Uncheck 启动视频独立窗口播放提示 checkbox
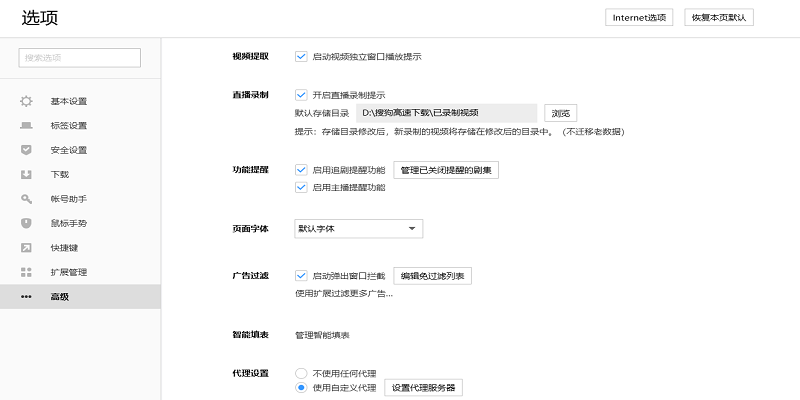 (301, 56)
